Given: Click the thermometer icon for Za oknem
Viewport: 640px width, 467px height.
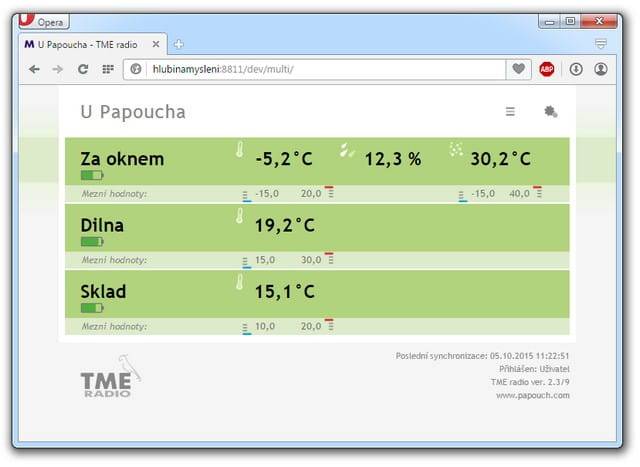Looking at the screenshot, I should (x=240, y=151).
